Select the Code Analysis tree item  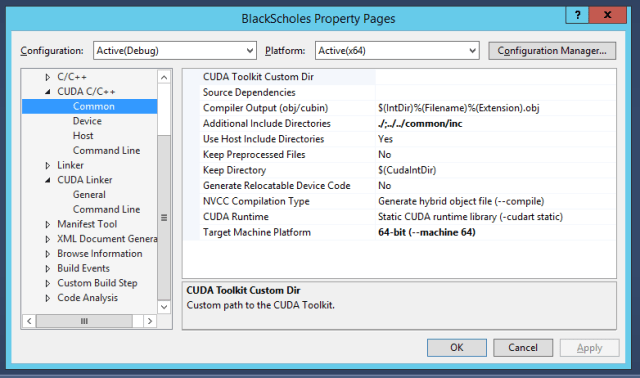87,298
